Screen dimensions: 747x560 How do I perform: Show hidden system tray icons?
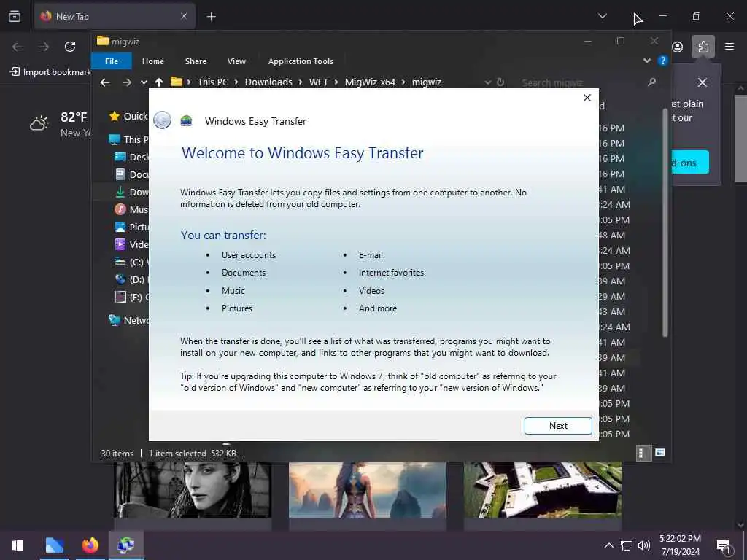tap(609, 545)
